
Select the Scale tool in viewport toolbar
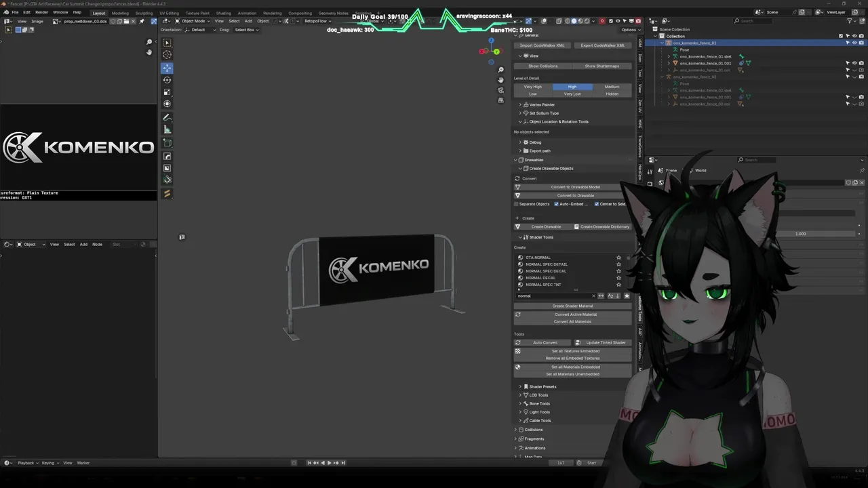[167, 92]
